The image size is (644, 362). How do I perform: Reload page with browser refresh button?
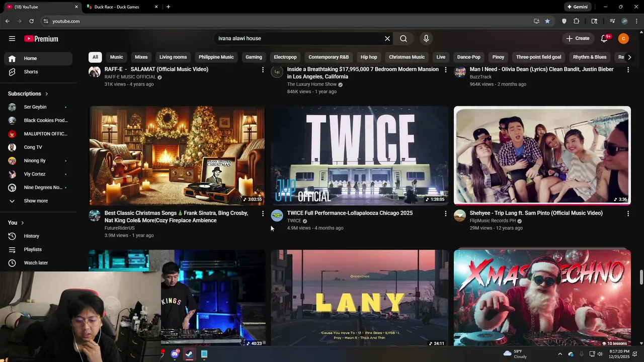click(31, 21)
